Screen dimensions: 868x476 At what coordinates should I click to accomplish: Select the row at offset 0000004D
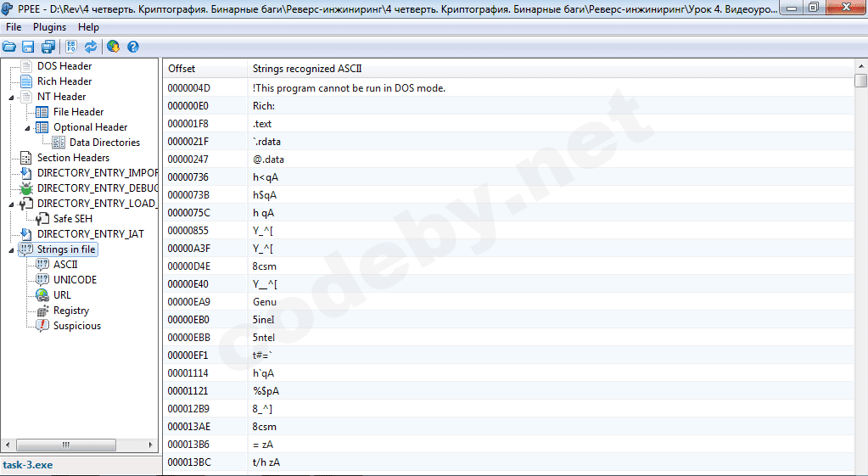509,88
